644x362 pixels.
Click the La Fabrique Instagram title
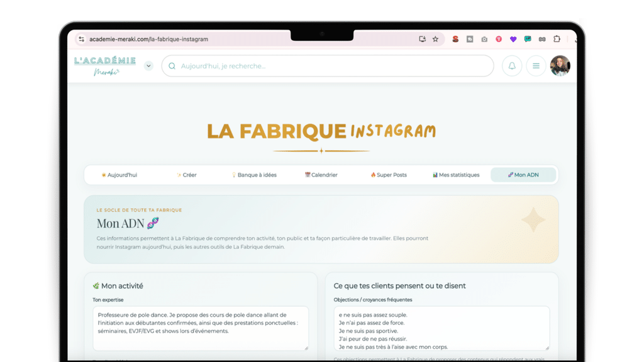[x=321, y=131]
